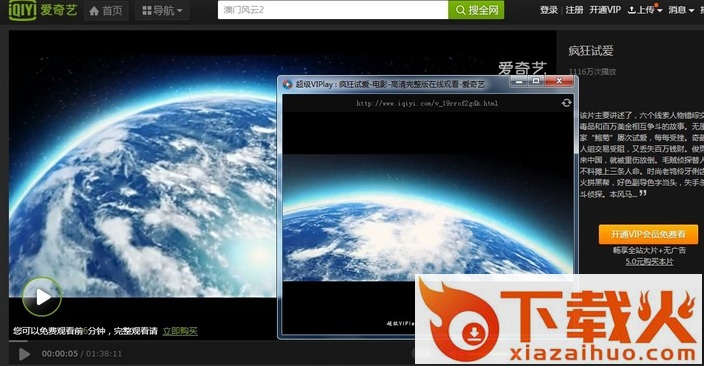The image size is (704, 366).
Task: Minimize the 超级VIPlay window
Action: point(519,81)
